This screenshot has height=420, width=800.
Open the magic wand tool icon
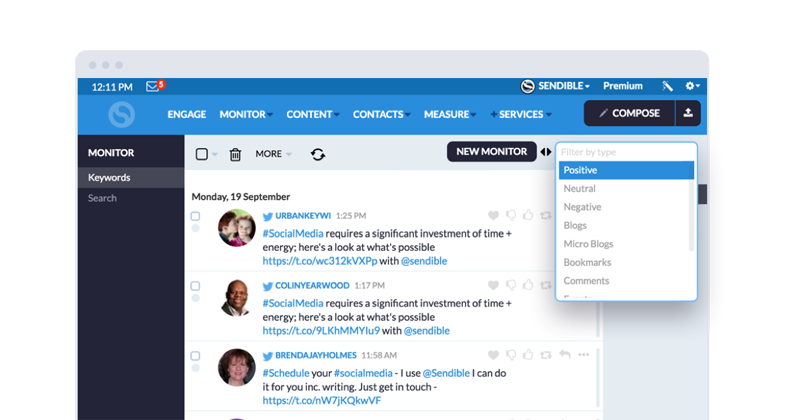tap(668, 87)
